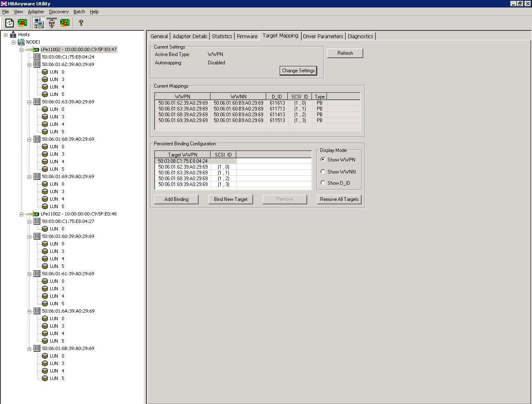
Task: Click target icon beside 50:06:01:63:39:A0:29:69
Action: coord(37,102)
